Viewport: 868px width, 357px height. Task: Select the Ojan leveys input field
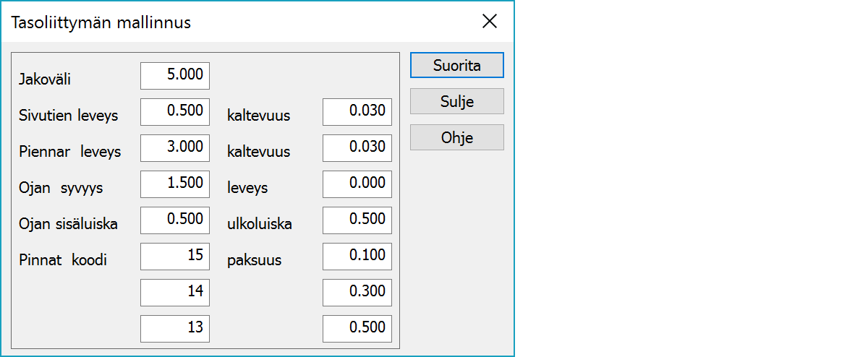(x=357, y=184)
